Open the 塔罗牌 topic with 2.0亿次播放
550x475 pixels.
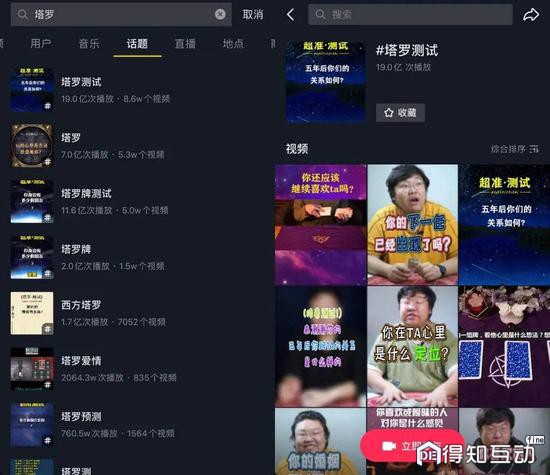tap(137, 257)
